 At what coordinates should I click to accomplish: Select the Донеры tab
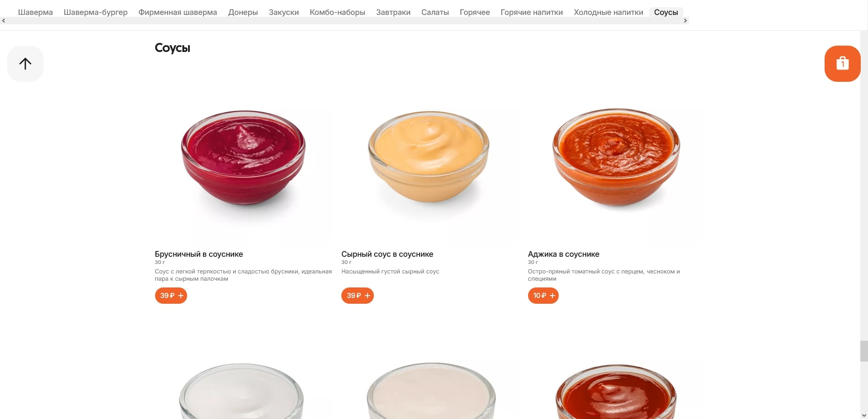(x=243, y=12)
